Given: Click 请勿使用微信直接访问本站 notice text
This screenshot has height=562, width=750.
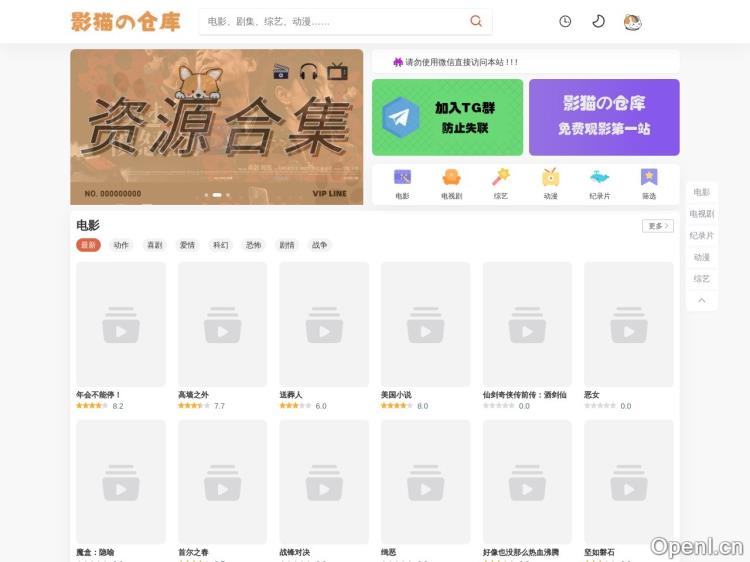Looking at the screenshot, I should point(462,62).
